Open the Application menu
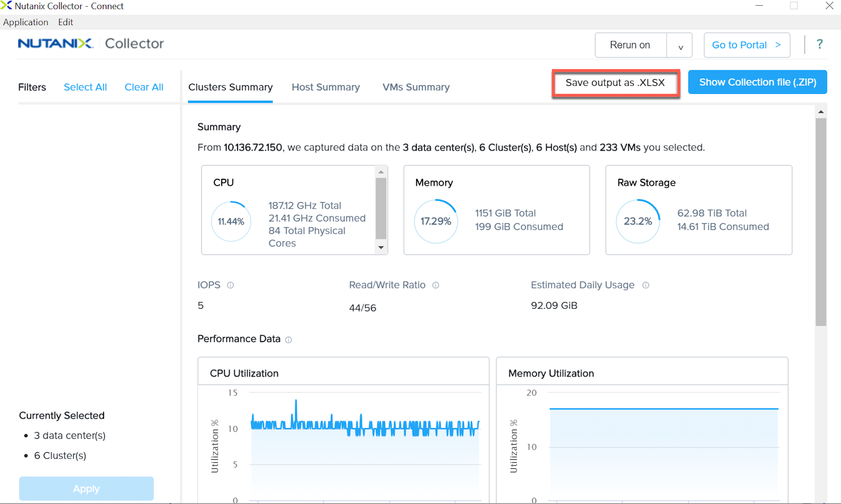 pyautogui.click(x=26, y=22)
